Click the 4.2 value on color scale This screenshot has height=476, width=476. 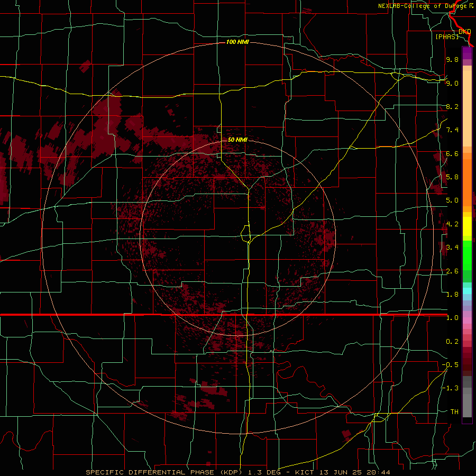tap(452, 224)
